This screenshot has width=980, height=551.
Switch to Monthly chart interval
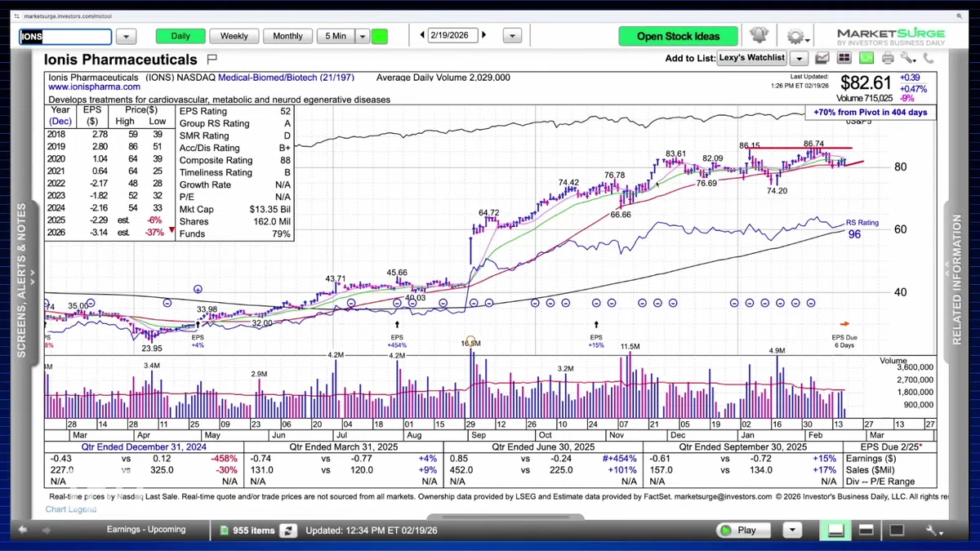click(x=287, y=36)
